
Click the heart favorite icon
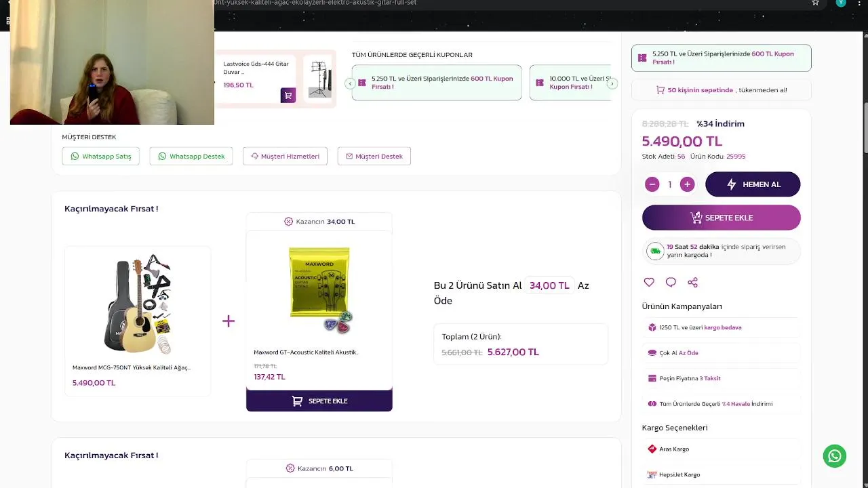click(649, 282)
